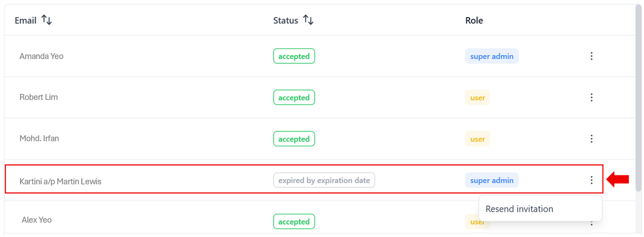Click the three-dot icon for Kartini a/p Martin Lewis

(x=592, y=180)
